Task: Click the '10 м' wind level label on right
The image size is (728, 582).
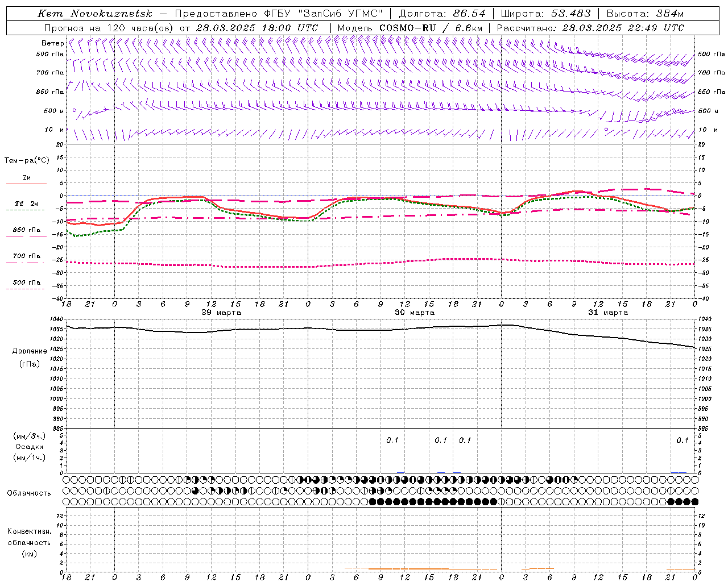Action: pos(708,130)
